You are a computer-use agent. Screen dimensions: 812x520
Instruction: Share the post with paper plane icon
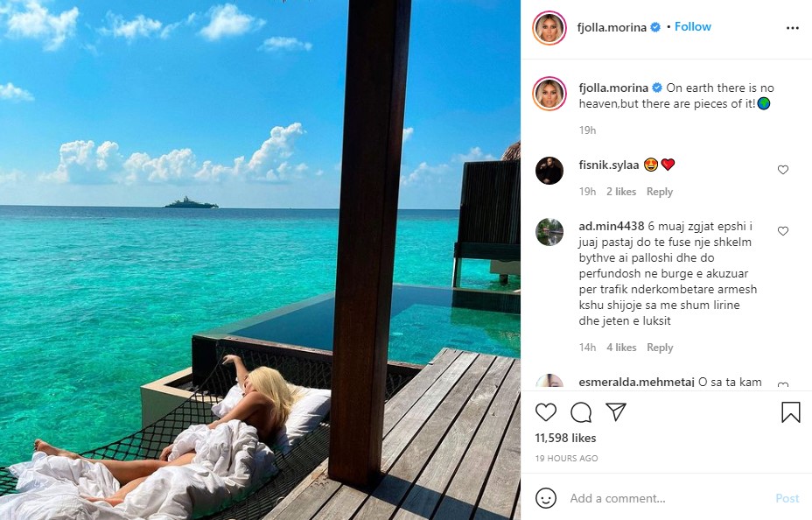click(x=616, y=412)
